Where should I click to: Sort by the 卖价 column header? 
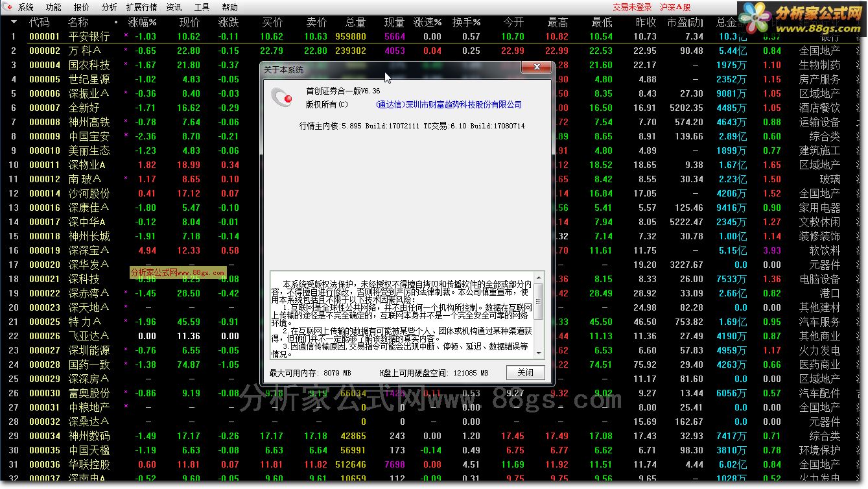[x=316, y=22]
